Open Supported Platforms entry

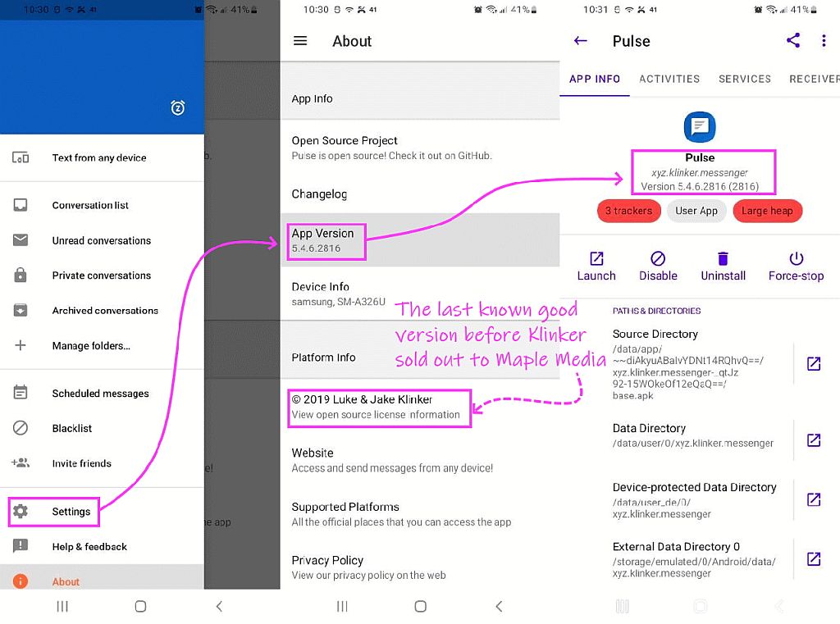pos(420,514)
